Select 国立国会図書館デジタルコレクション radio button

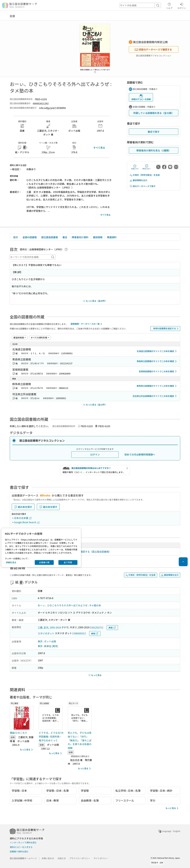pyautogui.click(x=14, y=440)
